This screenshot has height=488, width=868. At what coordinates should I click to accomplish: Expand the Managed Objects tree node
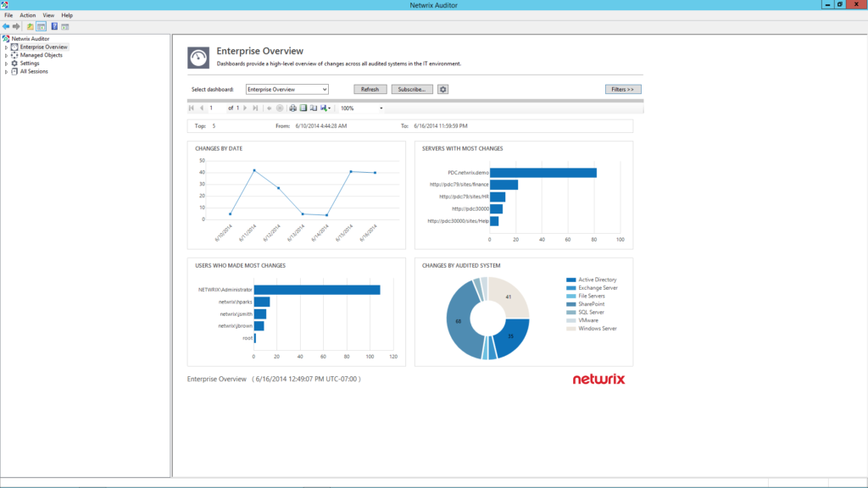tap(5, 55)
